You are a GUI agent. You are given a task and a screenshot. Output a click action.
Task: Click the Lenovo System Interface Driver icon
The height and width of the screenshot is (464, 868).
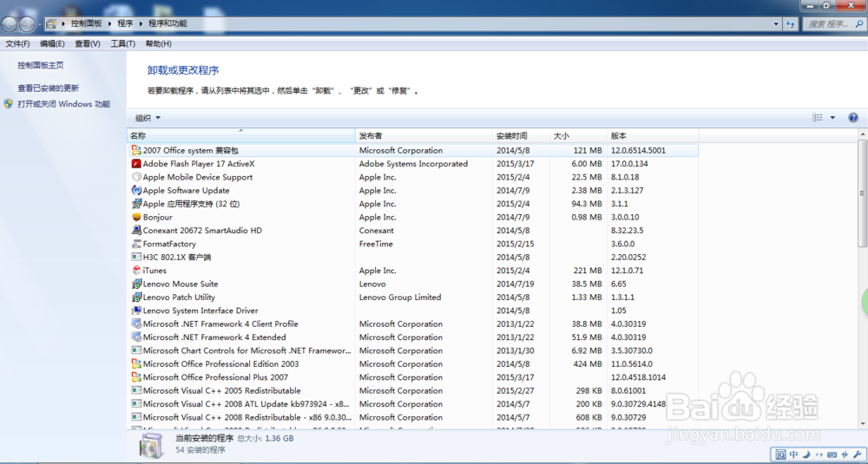tap(136, 310)
